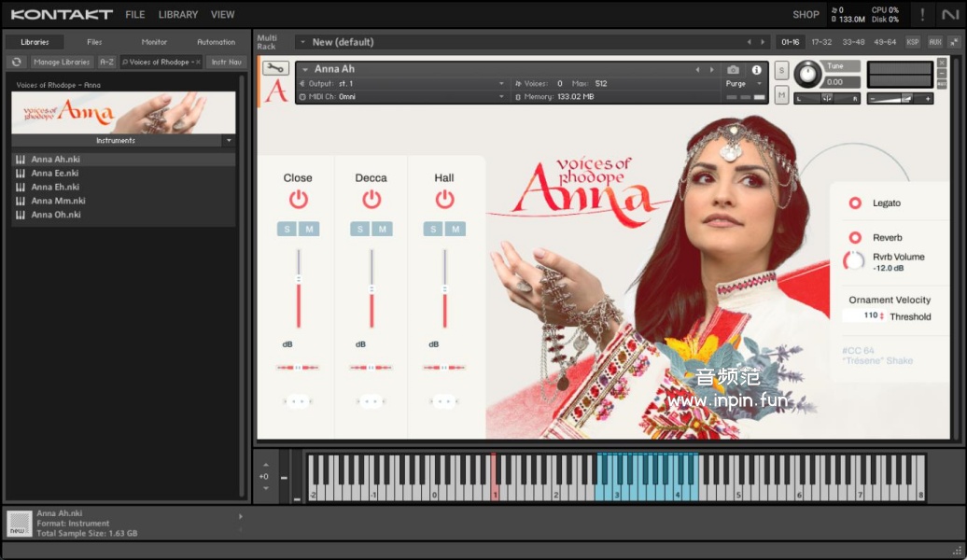Power on the Close microphone
Viewport: 967px width, 560px height.
pyautogui.click(x=298, y=199)
